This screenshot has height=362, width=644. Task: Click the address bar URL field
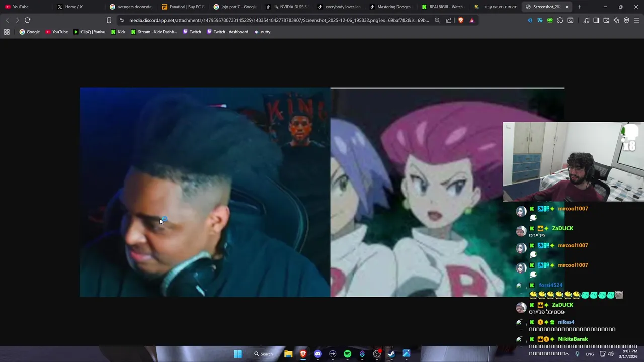click(x=279, y=20)
